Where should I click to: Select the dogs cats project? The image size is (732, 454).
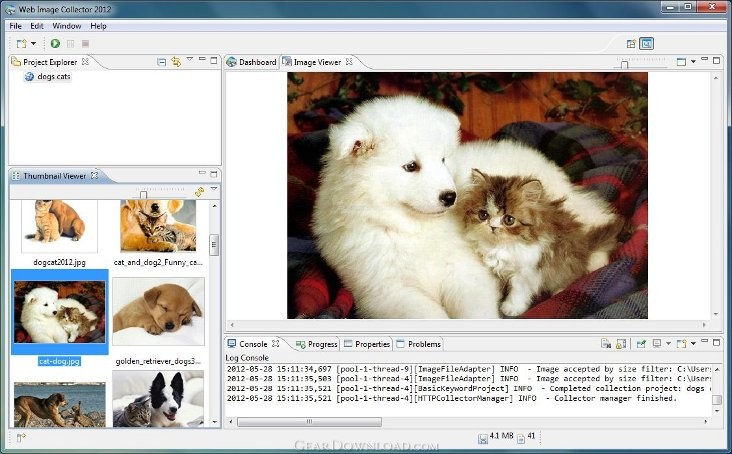54,77
